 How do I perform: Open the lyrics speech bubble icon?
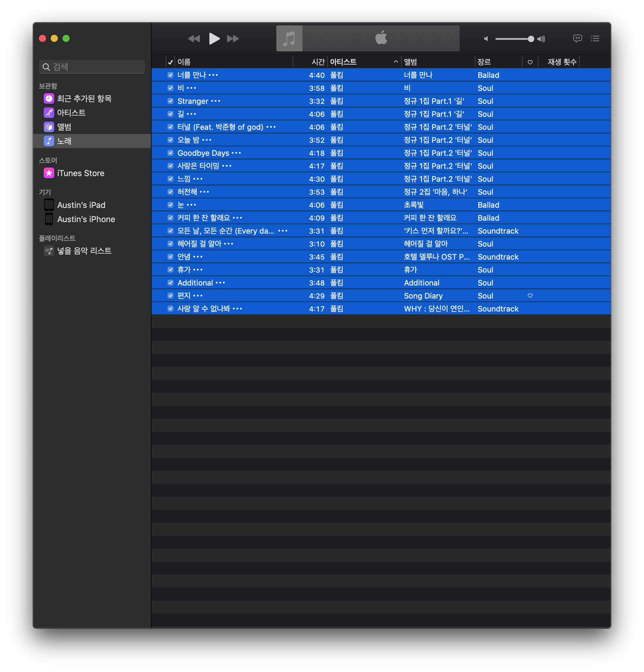tap(577, 38)
